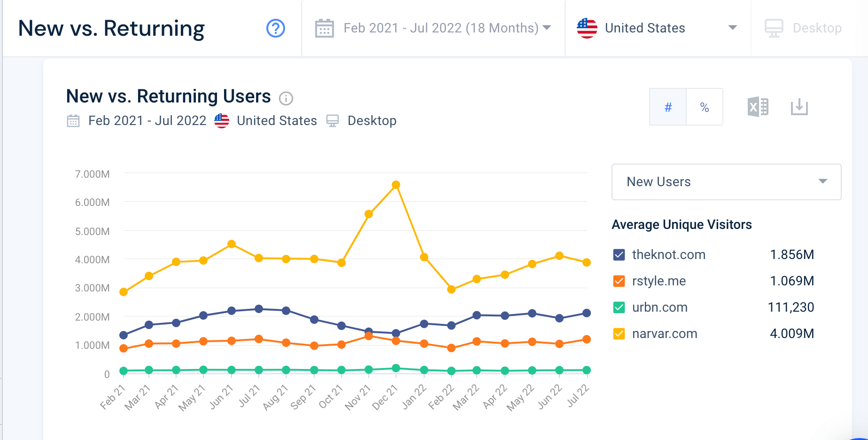Viewport: 868px width, 440px height.
Task: Switch to percentage view with the % tab
Action: point(704,107)
